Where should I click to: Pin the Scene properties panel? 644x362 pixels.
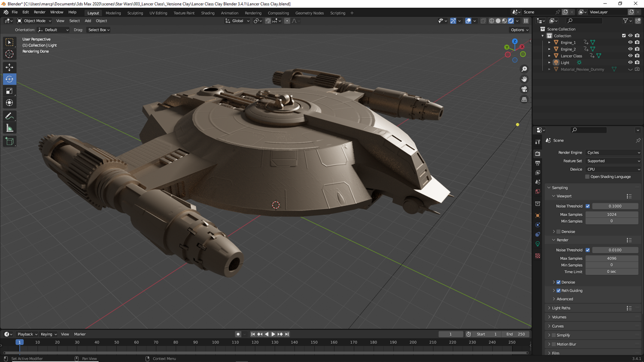(638, 140)
